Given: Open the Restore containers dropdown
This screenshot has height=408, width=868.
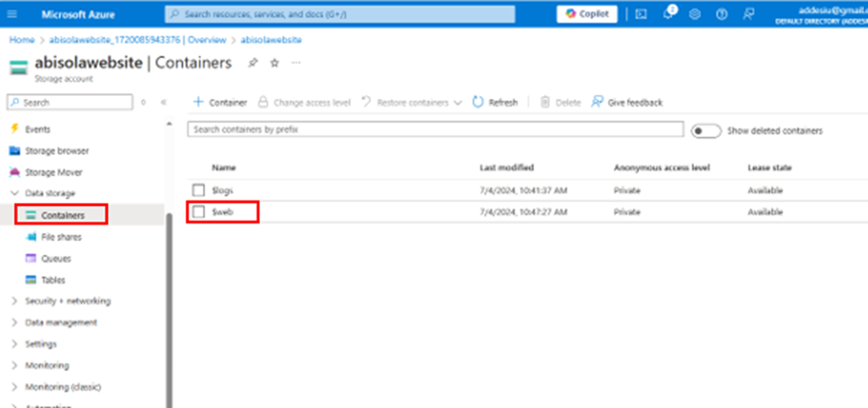Looking at the screenshot, I should pyautogui.click(x=411, y=102).
